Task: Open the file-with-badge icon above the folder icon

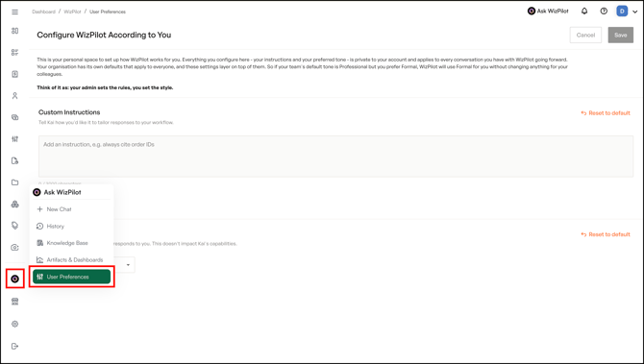Action: click(x=14, y=160)
